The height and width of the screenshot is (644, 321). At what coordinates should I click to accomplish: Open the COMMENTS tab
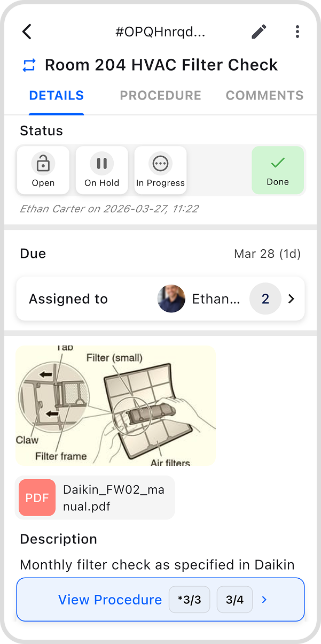pos(264,95)
